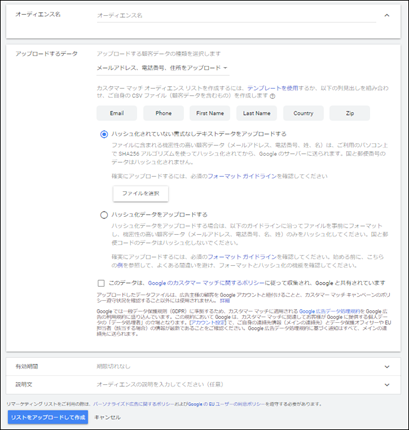Expand the 有効期間 section chevron
The width and height of the screenshot is (409, 430).
coord(387,367)
